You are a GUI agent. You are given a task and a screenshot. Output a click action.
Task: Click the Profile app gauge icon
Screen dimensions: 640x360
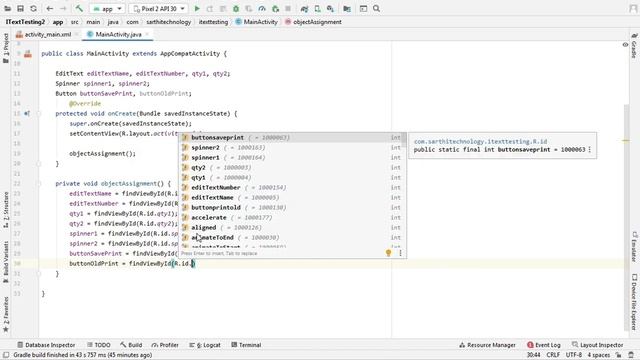(x=262, y=9)
